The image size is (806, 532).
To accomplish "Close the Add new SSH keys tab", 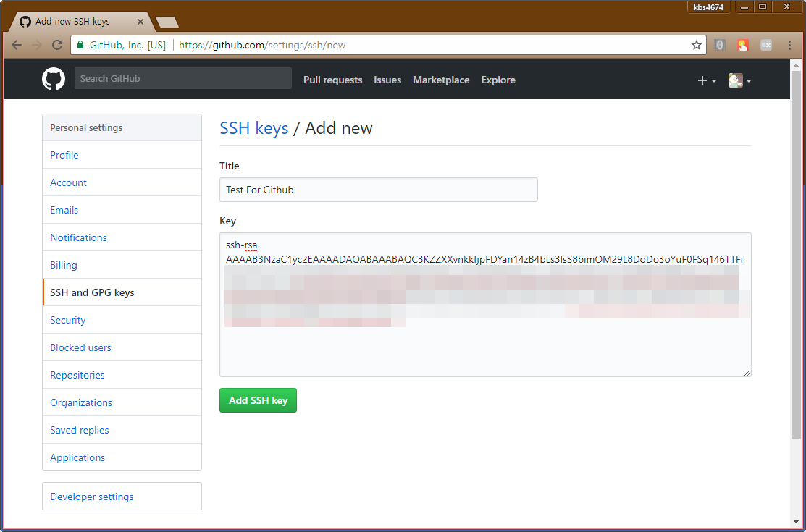I will (140, 22).
